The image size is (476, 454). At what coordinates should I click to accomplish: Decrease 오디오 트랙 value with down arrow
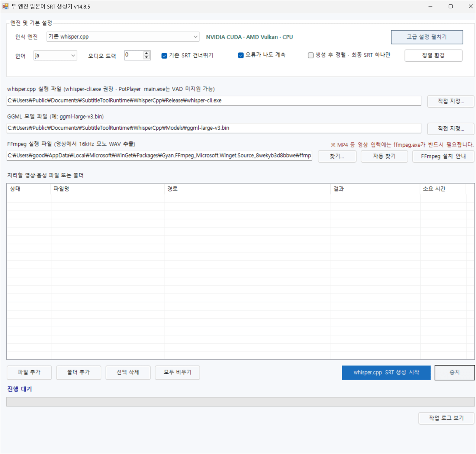(147, 58)
